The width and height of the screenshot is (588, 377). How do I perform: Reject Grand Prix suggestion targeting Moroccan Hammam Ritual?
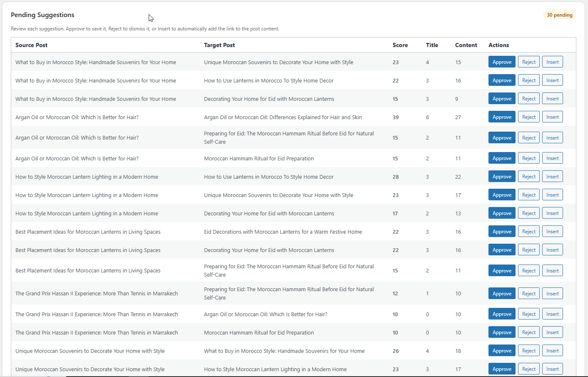pos(529,332)
